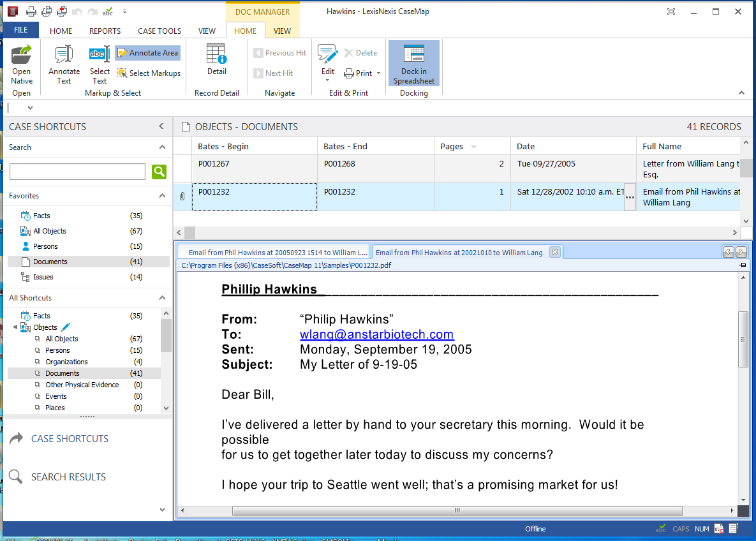Click the quick access Print icon
The image size is (756, 541).
coord(31,11)
